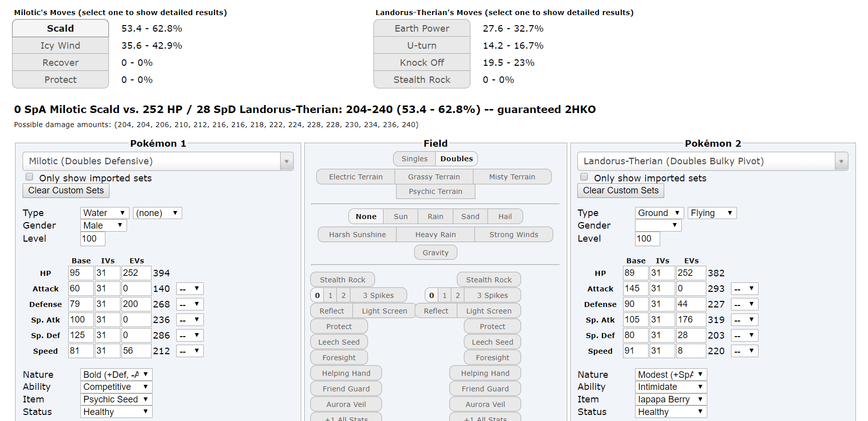
Task: Open Milotic's Gender dropdown showing Male
Action: [103, 226]
